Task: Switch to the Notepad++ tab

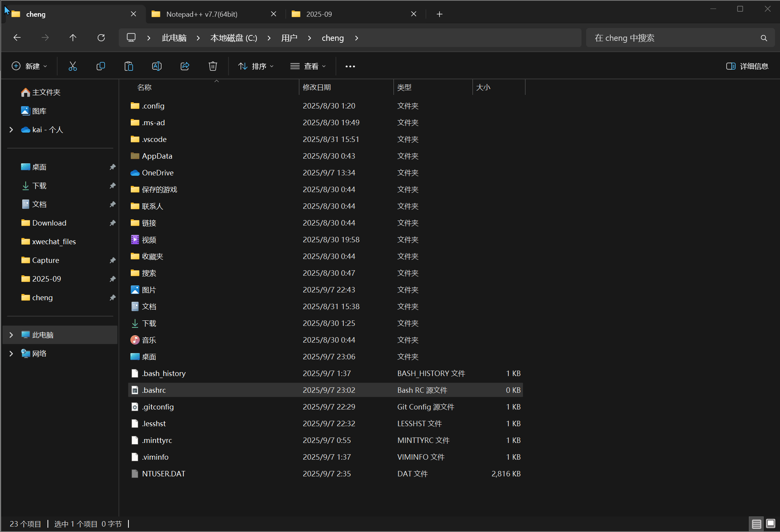Action: (202, 14)
